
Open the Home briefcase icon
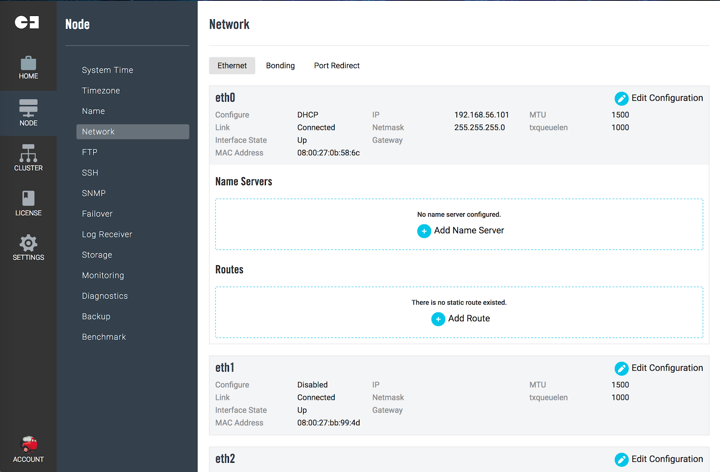[x=28, y=63]
